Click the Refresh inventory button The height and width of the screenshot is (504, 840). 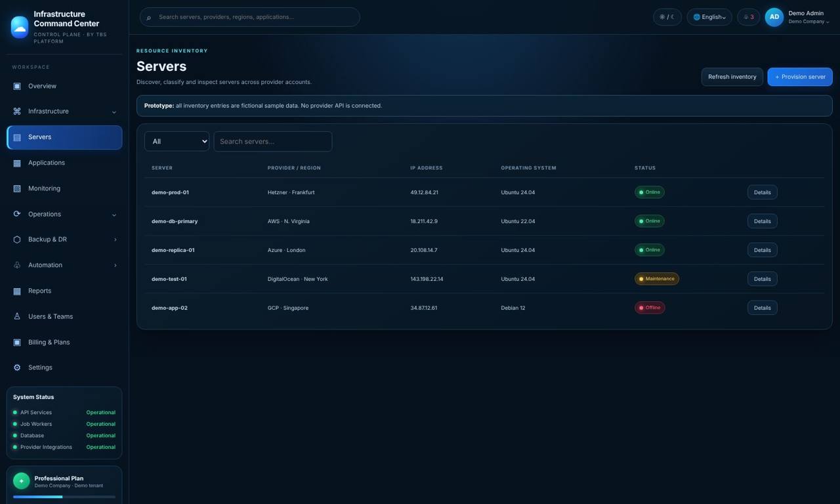point(732,77)
